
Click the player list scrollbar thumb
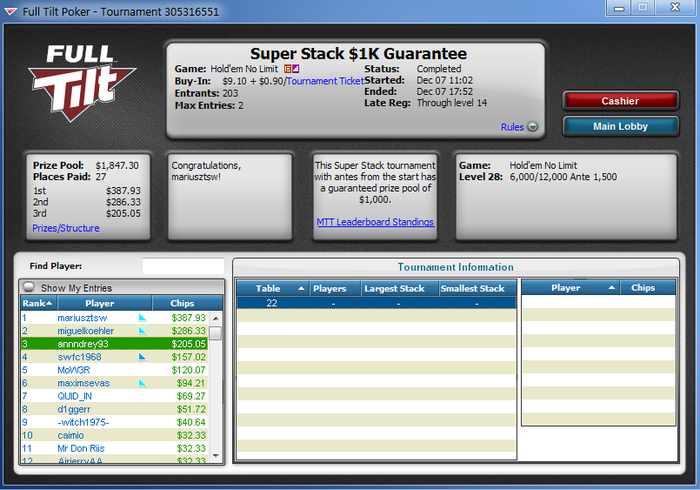tap(216, 333)
